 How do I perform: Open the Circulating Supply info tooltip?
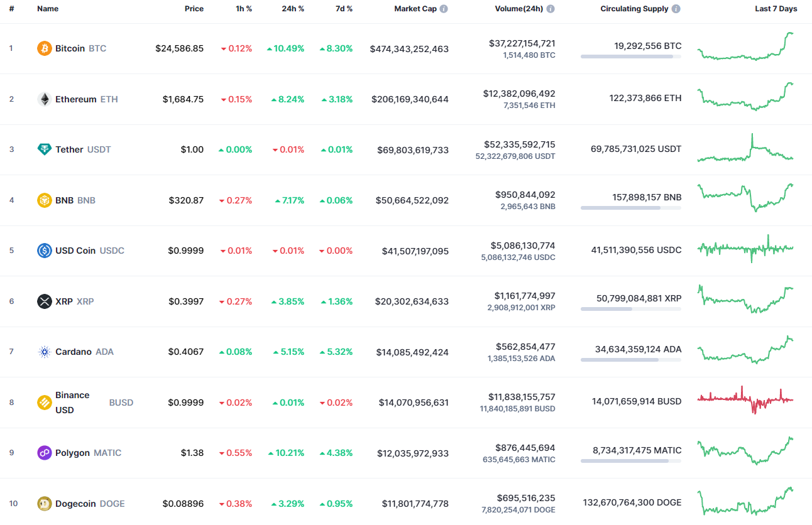[x=676, y=8]
